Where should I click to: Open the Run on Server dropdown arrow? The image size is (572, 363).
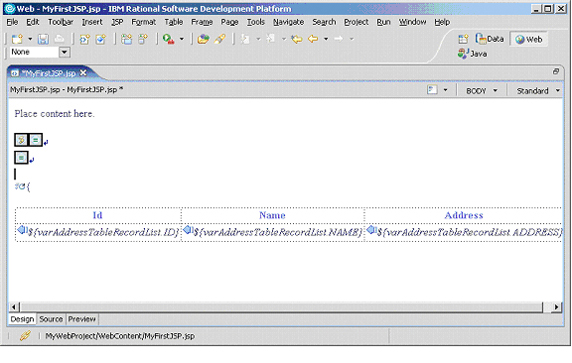[x=182, y=39]
